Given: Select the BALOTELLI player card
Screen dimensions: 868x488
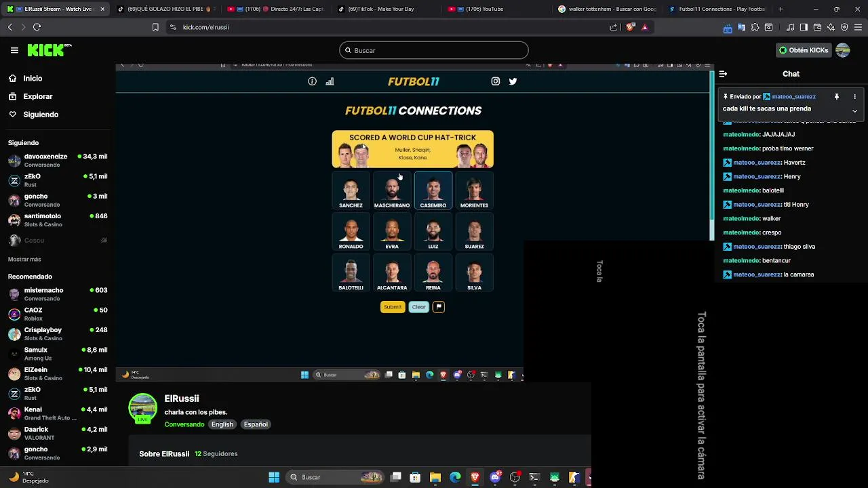Looking at the screenshot, I should [351, 273].
